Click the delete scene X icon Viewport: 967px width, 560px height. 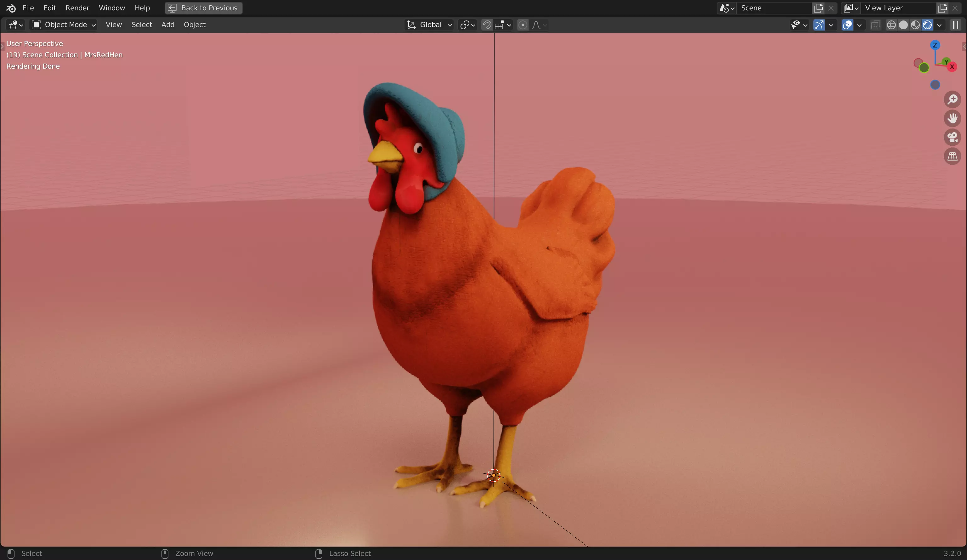coord(831,8)
